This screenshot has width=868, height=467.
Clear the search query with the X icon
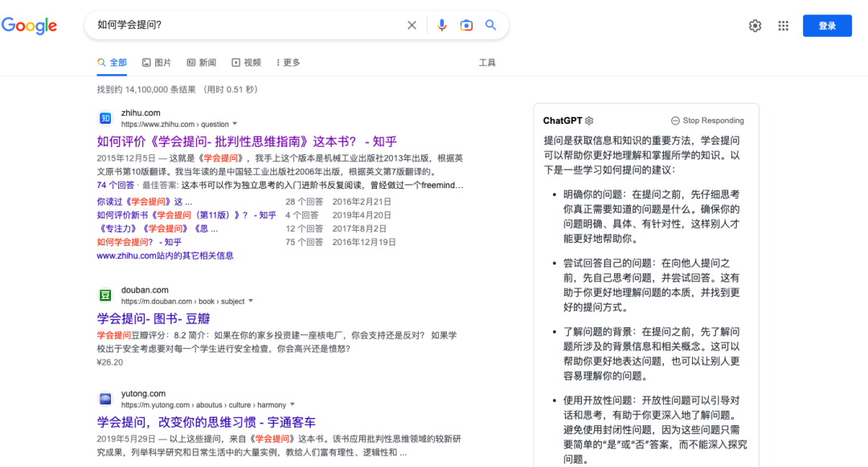pyautogui.click(x=411, y=25)
